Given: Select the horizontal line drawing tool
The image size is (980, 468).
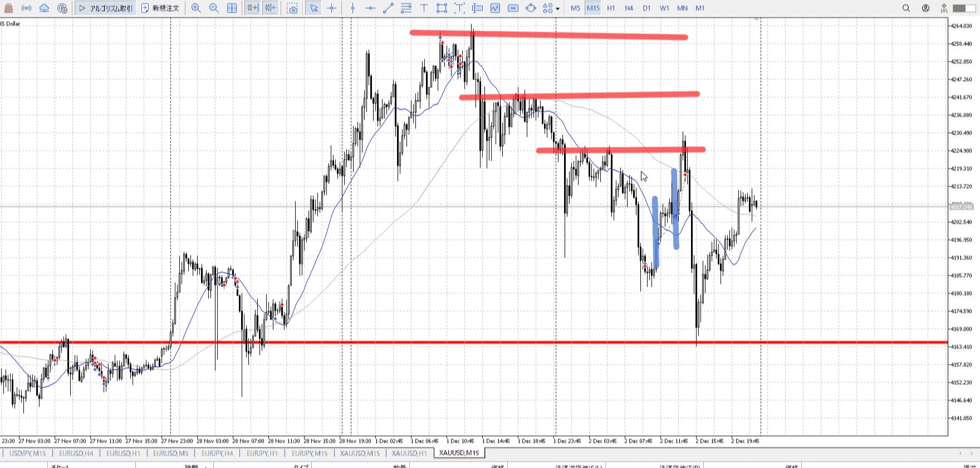Looking at the screenshot, I should pyautogui.click(x=370, y=8).
